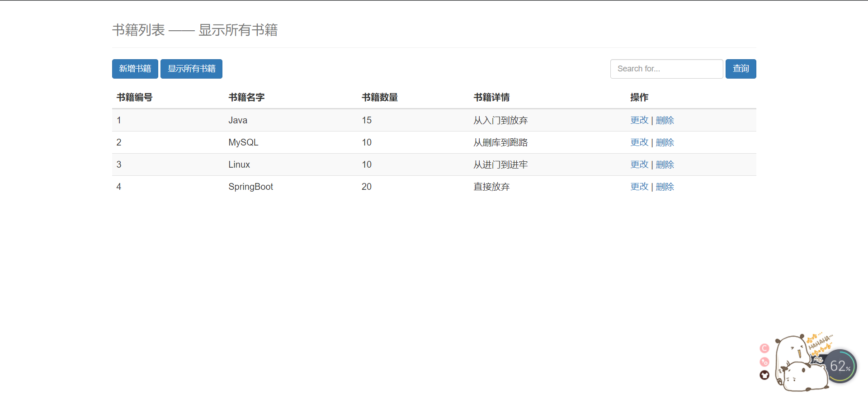This screenshot has width=868, height=404.
Task: Click the quantity "10" in MySQL row
Action: click(367, 142)
